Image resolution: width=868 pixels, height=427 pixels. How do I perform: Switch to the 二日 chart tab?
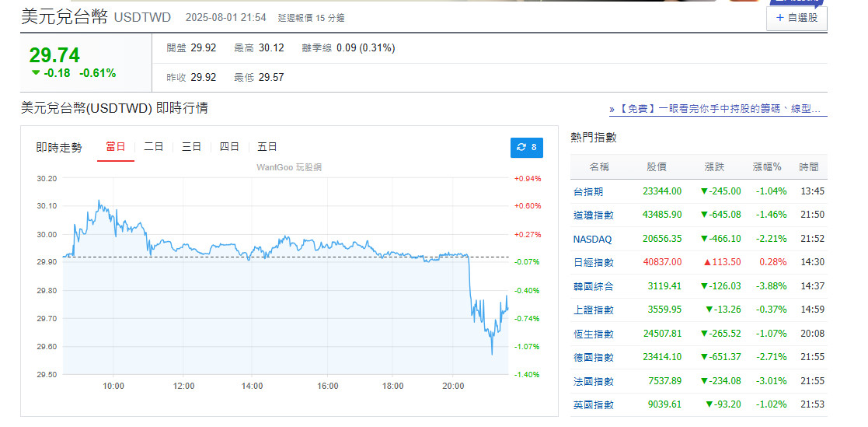154,146
